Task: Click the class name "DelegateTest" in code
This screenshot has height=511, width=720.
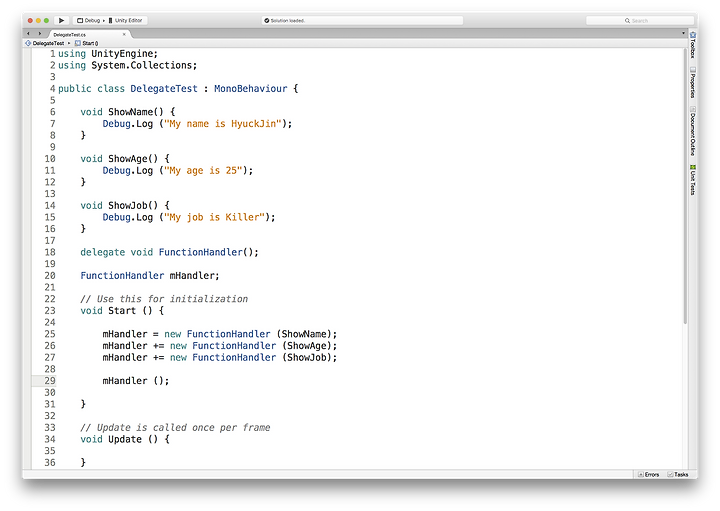Action: [163, 89]
